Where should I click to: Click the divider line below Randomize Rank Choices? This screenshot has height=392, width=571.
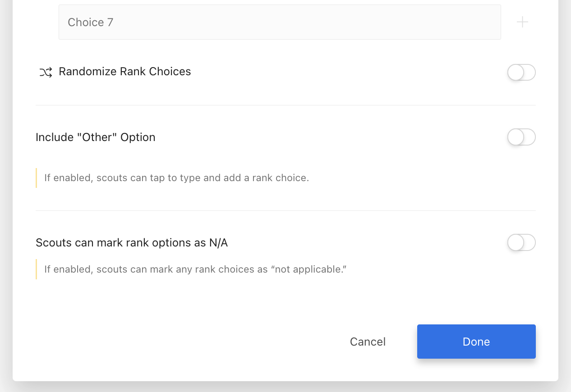(x=285, y=105)
